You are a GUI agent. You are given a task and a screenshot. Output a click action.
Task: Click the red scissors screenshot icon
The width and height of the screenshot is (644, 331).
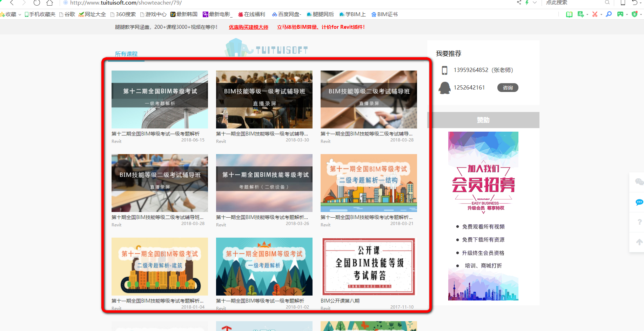click(595, 14)
